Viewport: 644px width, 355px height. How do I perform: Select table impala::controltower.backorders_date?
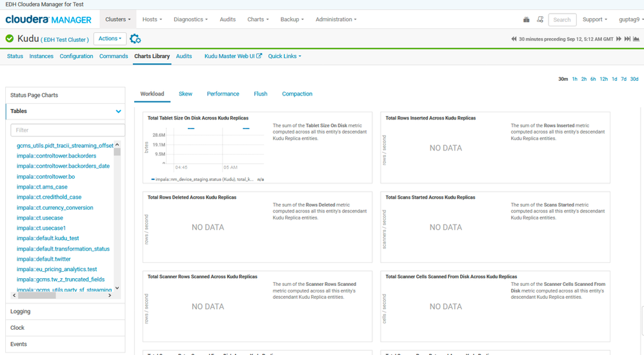tap(63, 167)
